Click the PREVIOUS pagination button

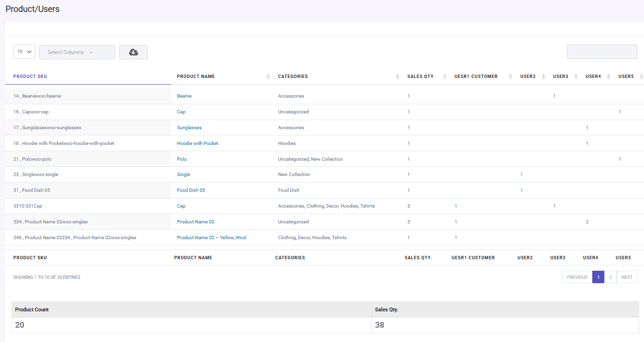click(577, 277)
